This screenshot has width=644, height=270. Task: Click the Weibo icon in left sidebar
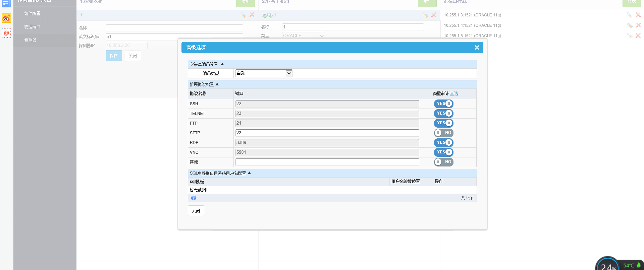(6, 18)
